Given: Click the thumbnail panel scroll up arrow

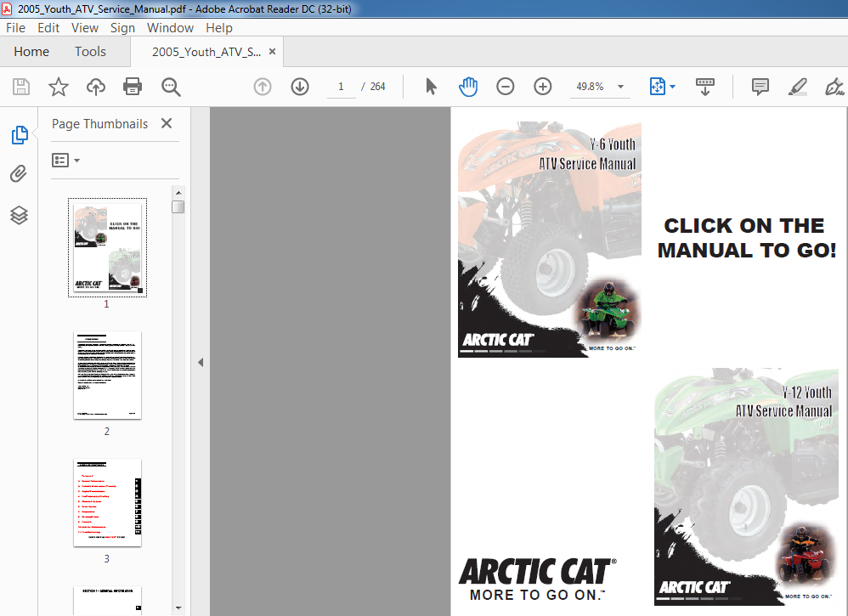Looking at the screenshot, I should click(x=178, y=192).
